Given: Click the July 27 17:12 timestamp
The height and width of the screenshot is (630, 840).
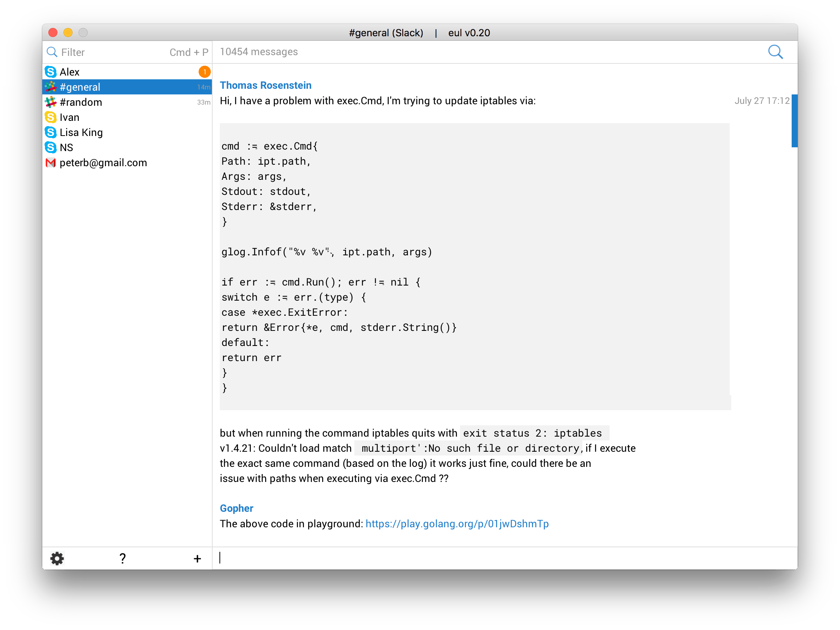Looking at the screenshot, I should click(761, 100).
